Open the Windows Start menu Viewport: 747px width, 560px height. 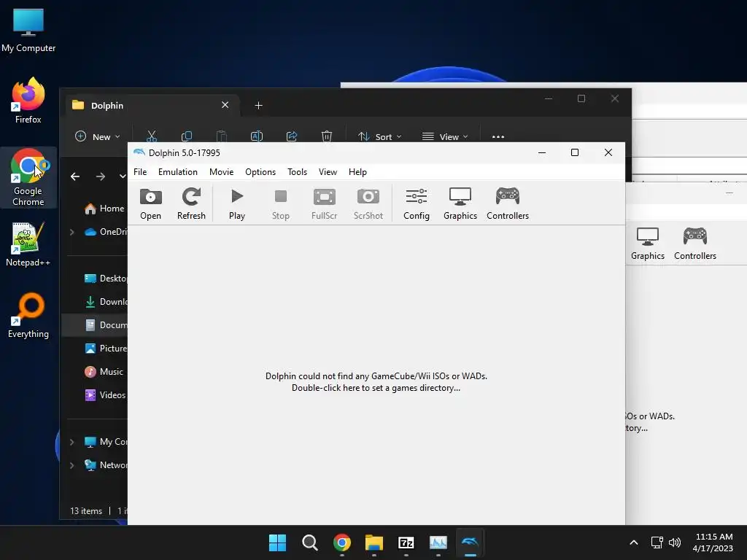click(x=277, y=542)
